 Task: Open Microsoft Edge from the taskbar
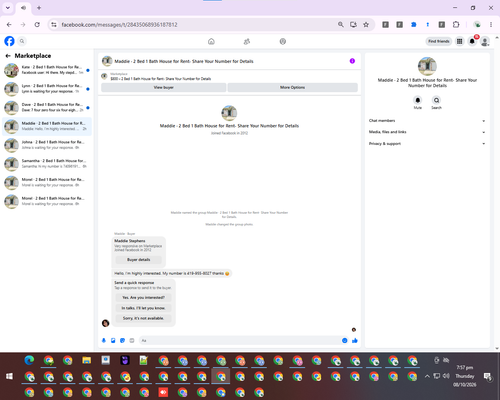29,360
